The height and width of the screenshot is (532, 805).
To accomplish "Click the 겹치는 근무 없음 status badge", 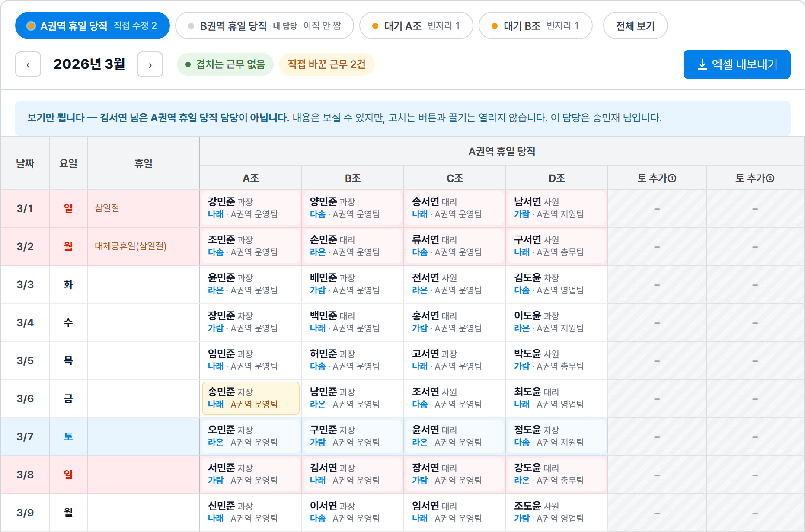I will click(x=225, y=64).
